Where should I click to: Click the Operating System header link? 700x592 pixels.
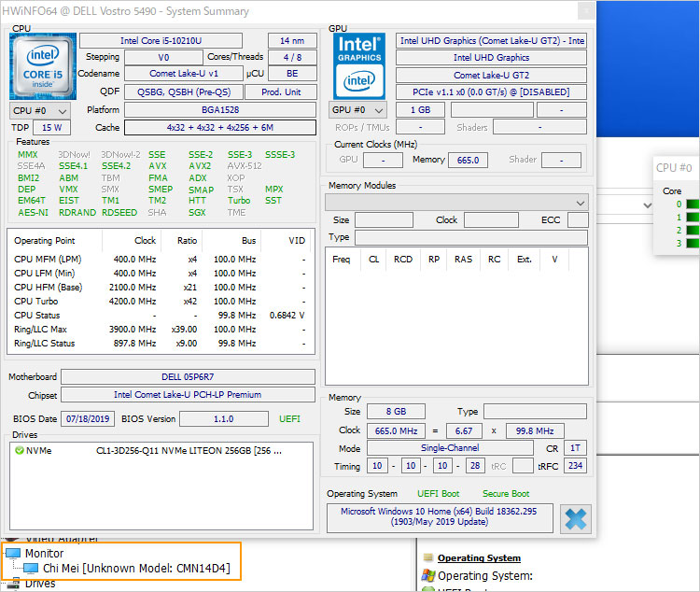coord(479,557)
